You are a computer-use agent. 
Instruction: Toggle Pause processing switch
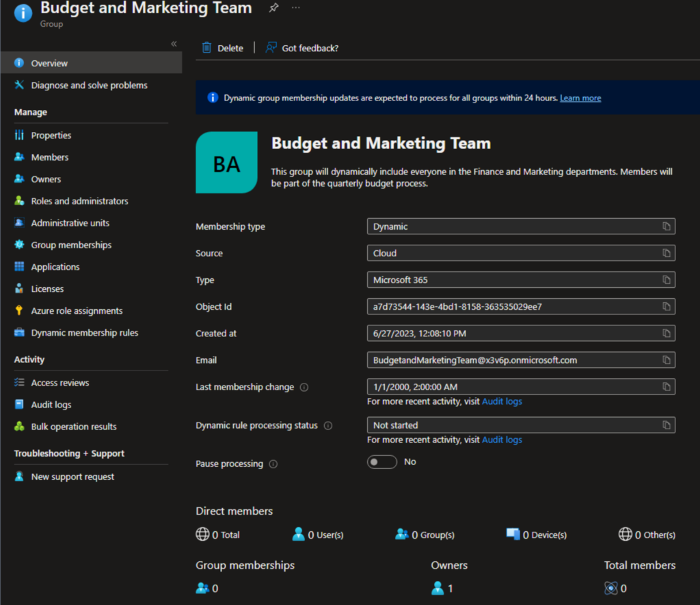(381, 461)
